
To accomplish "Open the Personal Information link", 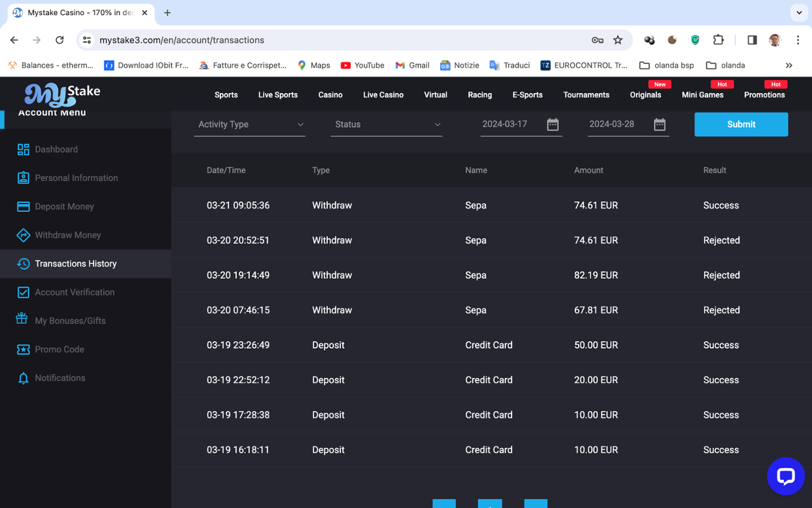I will coord(76,178).
